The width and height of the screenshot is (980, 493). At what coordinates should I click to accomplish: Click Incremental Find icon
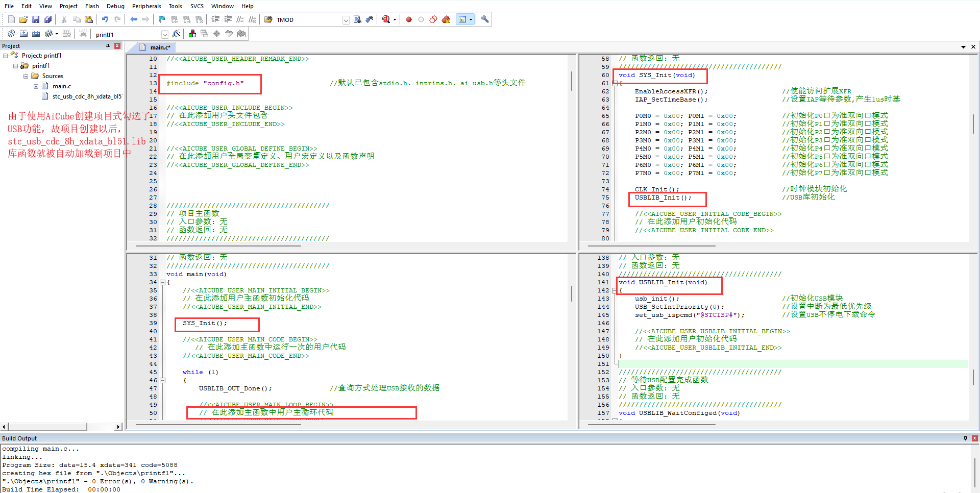pyautogui.click(x=370, y=19)
